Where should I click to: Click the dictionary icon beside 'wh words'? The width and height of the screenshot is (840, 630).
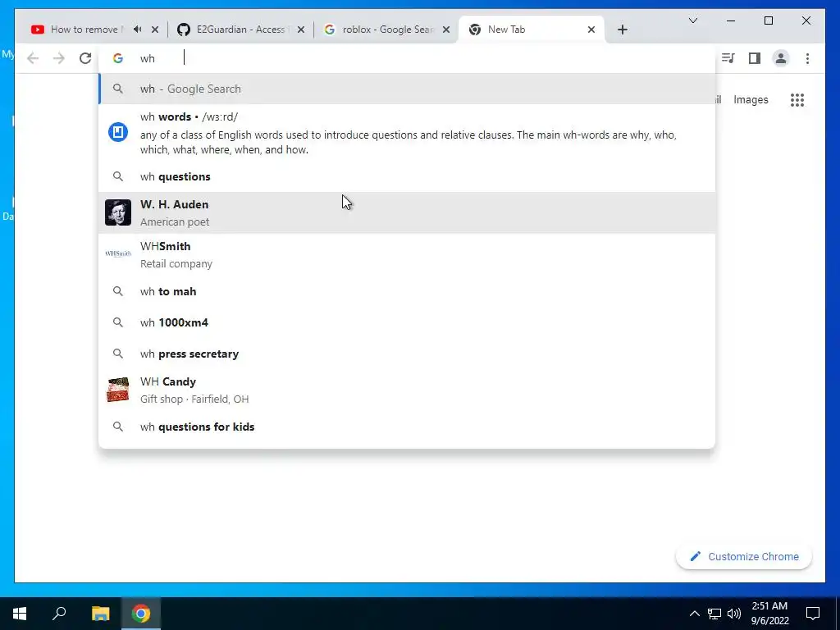coord(118,132)
